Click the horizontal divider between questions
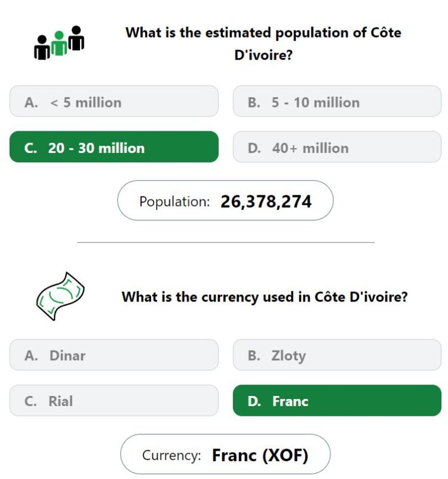 coord(226,242)
